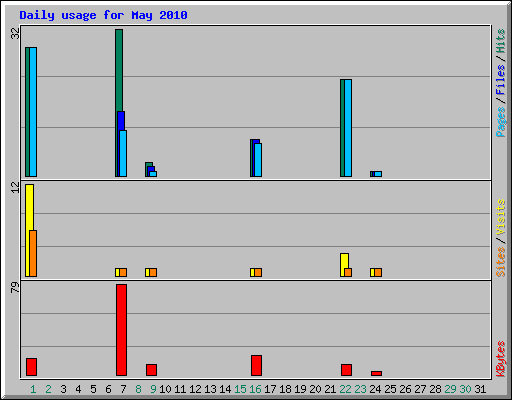Click the day "5" x-axis label
This screenshot has height=400, width=512.
click(93, 389)
